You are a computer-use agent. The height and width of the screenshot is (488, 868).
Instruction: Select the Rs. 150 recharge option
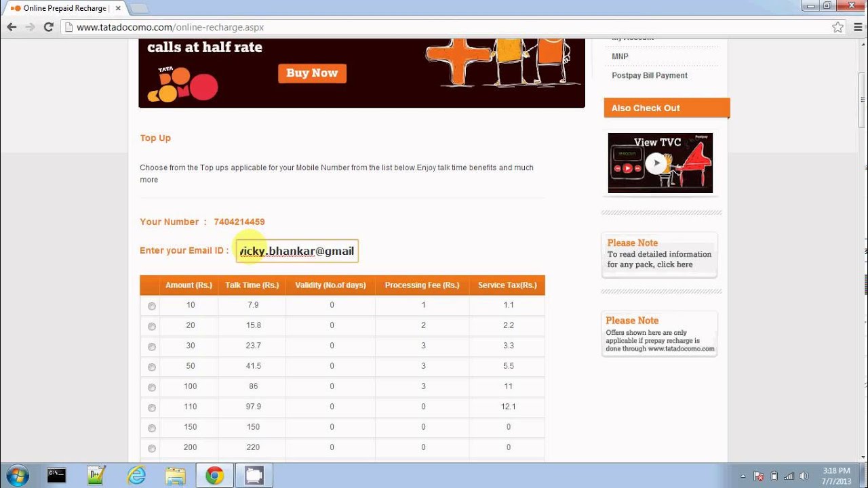[x=152, y=428]
